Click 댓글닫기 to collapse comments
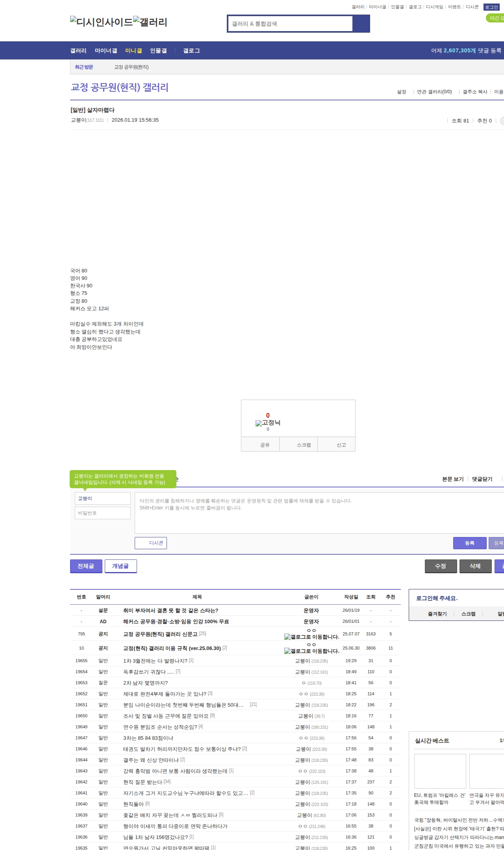The width and height of the screenshot is (504, 850). pyautogui.click(x=482, y=479)
